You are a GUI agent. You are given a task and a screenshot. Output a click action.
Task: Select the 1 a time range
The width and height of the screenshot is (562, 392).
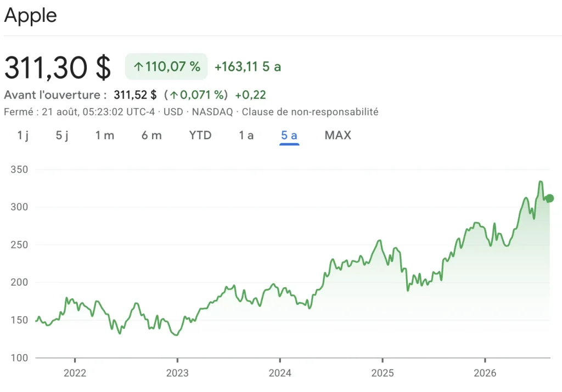[246, 135]
